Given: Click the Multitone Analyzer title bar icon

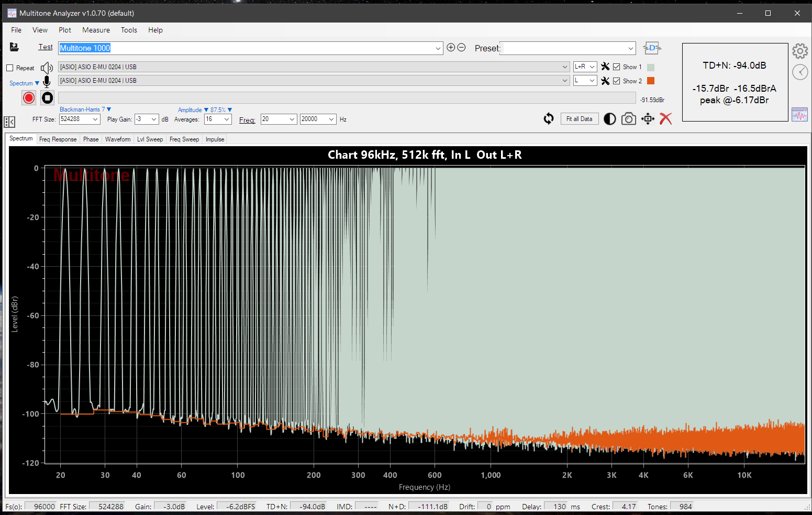Looking at the screenshot, I should (x=12, y=13).
